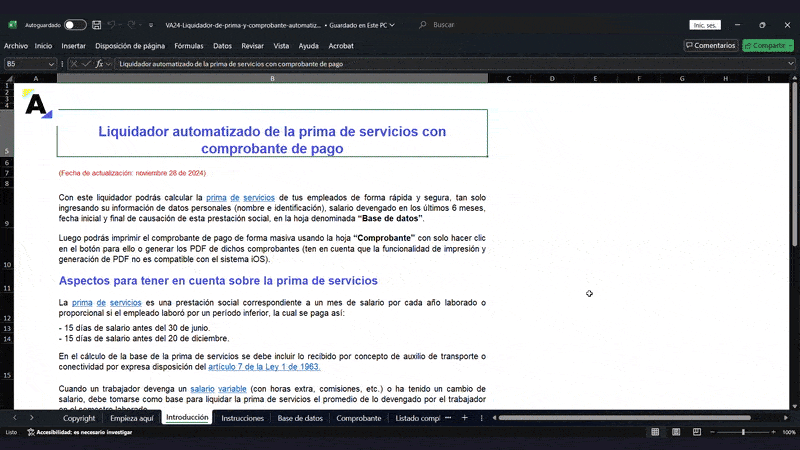The image size is (800, 450).
Task: Open the Fórmulas ribbon tab
Action: [x=188, y=45]
